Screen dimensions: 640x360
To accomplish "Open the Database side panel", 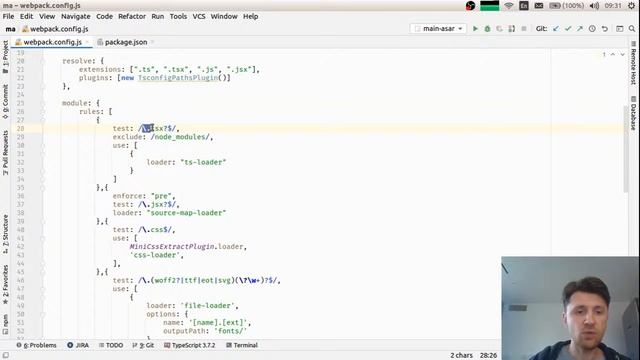I will pos(633,113).
